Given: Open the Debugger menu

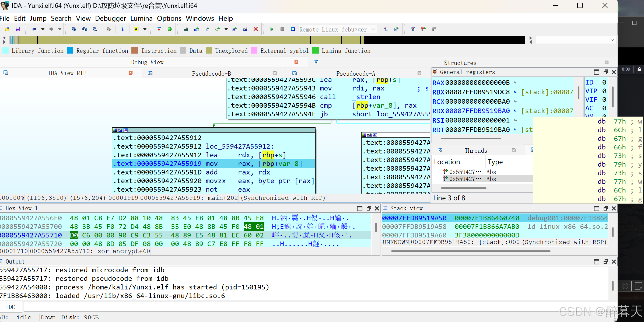Looking at the screenshot, I should point(110,18).
